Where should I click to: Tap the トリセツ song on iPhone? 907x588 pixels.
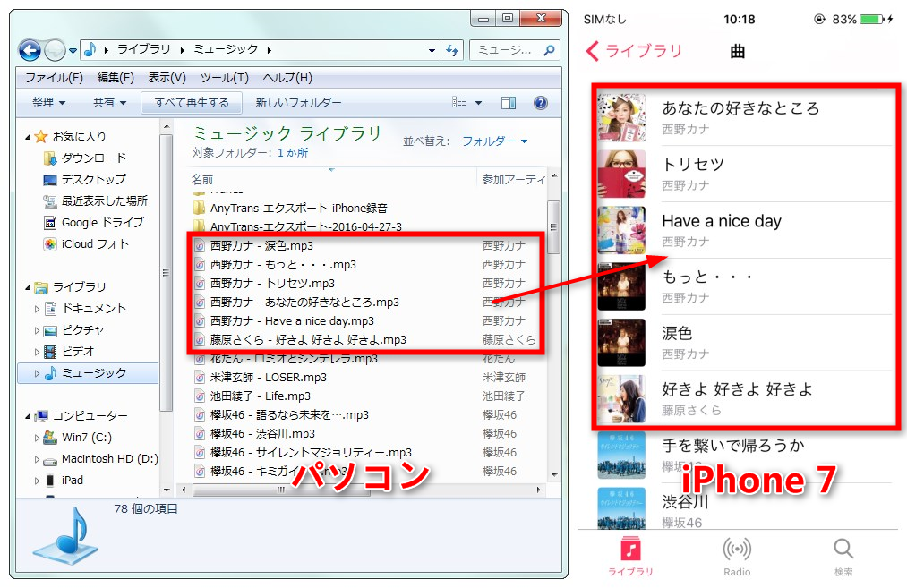746,174
